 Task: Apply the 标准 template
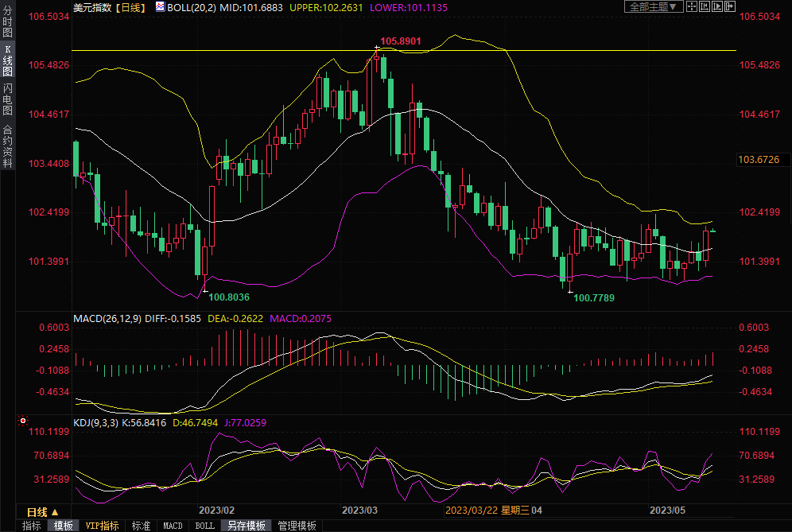[141, 526]
